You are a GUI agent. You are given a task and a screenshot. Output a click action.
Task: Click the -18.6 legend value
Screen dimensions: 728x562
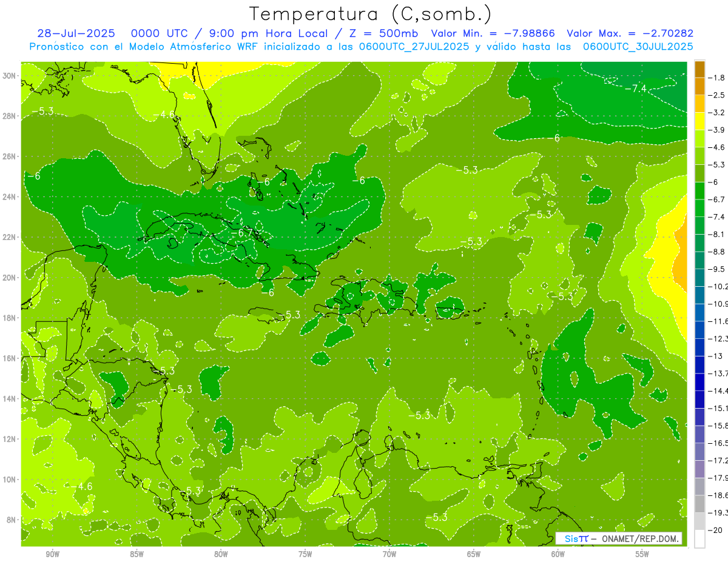(x=718, y=495)
